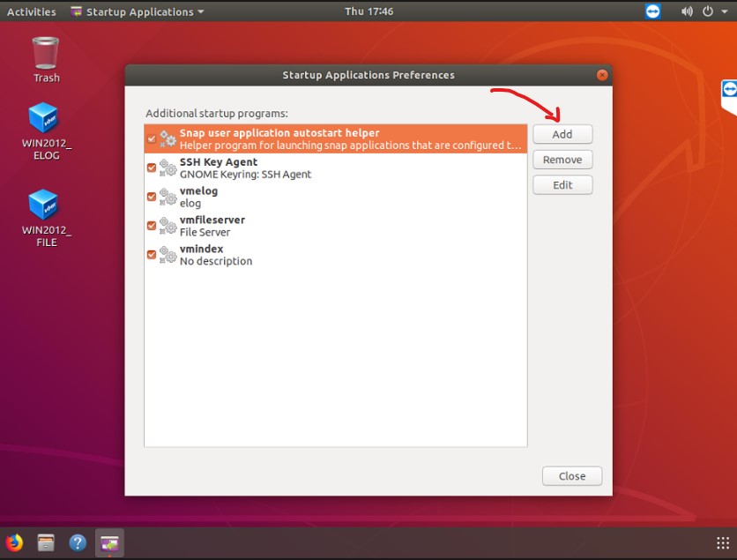Untick the vmindex startup checkbox
The image size is (737, 560).
click(152, 255)
